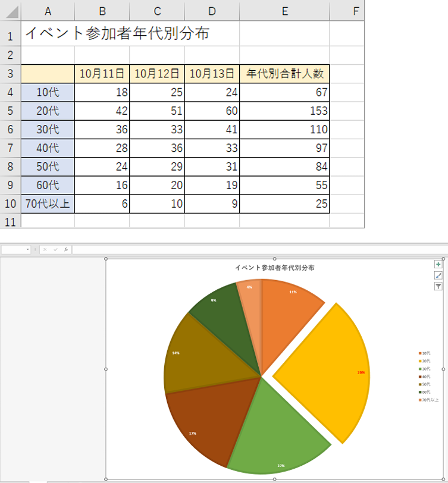
Task: Expand the Name Box dropdown arrow
Action: click(28, 249)
